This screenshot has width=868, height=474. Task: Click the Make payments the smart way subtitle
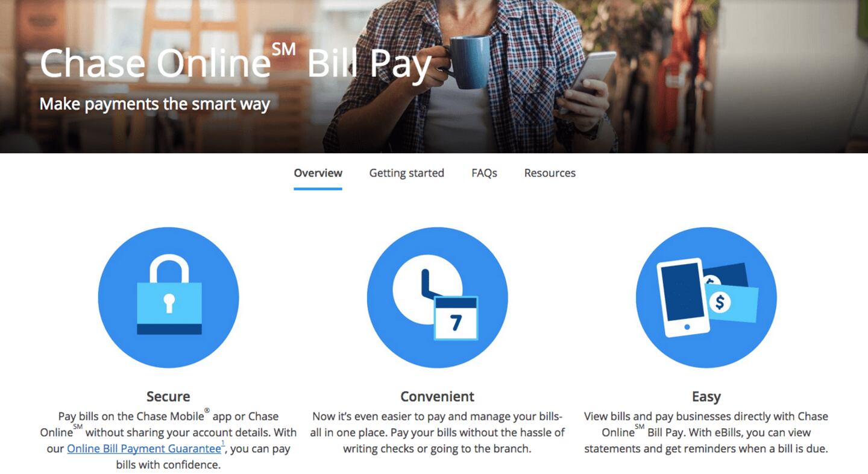point(154,104)
